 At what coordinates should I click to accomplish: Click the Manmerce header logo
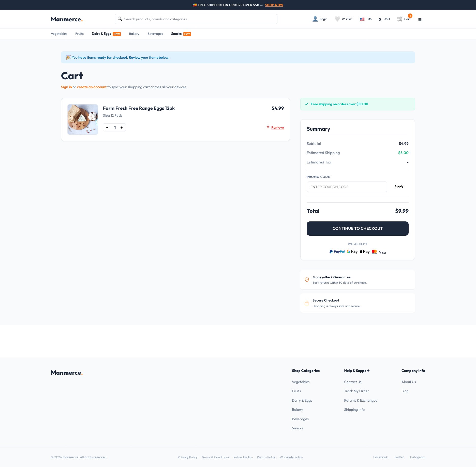[x=67, y=19]
